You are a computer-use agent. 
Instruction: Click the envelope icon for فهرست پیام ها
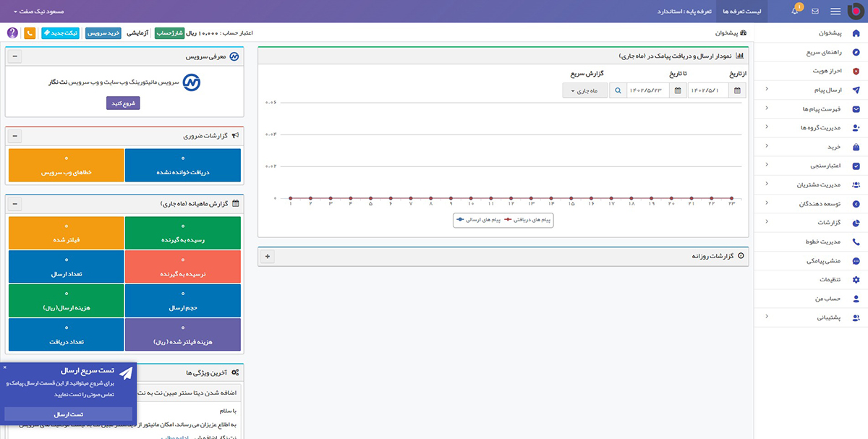click(x=856, y=109)
